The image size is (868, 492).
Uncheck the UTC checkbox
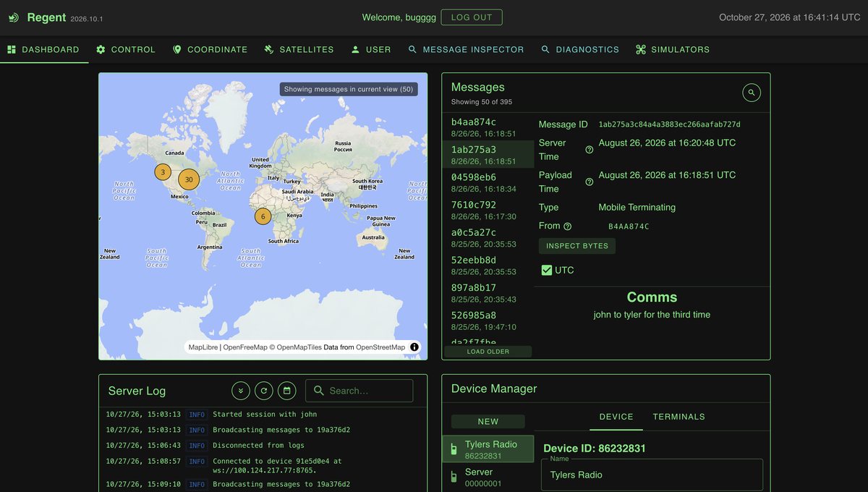coord(547,270)
